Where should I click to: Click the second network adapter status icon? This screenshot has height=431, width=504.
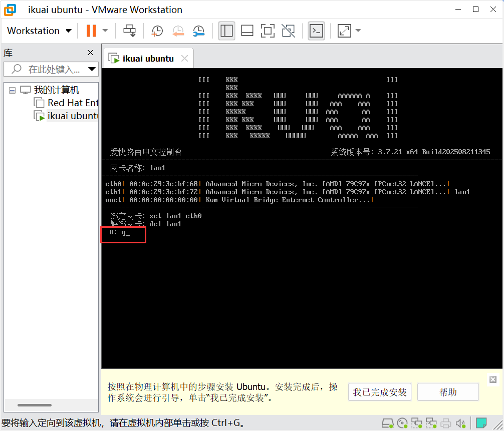pos(431,423)
